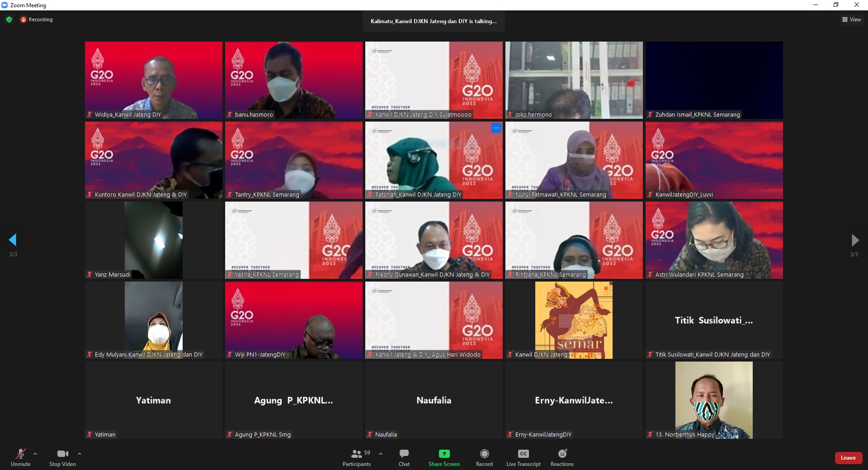Open the Reactions menu
This screenshot has height=470, width=868.
(x=562, y=454)
